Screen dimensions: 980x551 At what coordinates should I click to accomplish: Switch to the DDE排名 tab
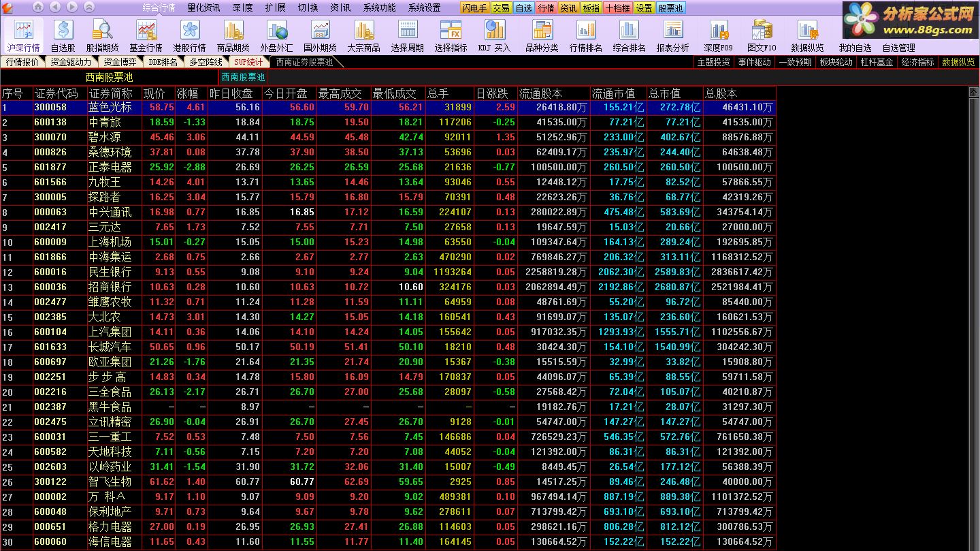pos(163,62)
